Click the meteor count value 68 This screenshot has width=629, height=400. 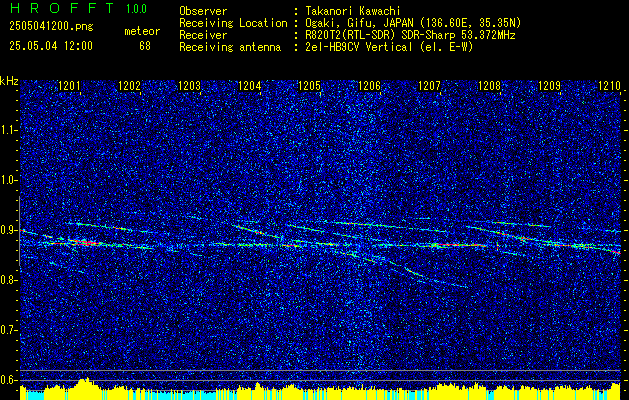point(145,46)
